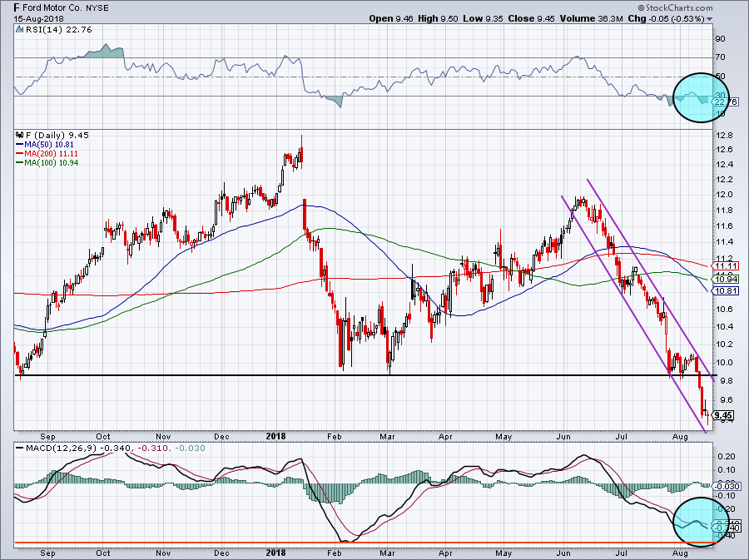Click the Chg -0.05 (-0.53%) reading
The height and width of the screenshot is (560, 749).
coord(666,18)
